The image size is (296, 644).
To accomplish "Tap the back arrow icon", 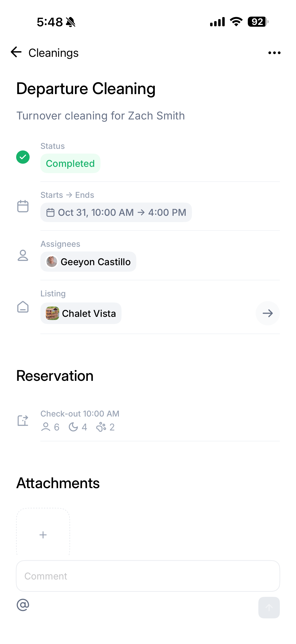I will pos(16,52).
